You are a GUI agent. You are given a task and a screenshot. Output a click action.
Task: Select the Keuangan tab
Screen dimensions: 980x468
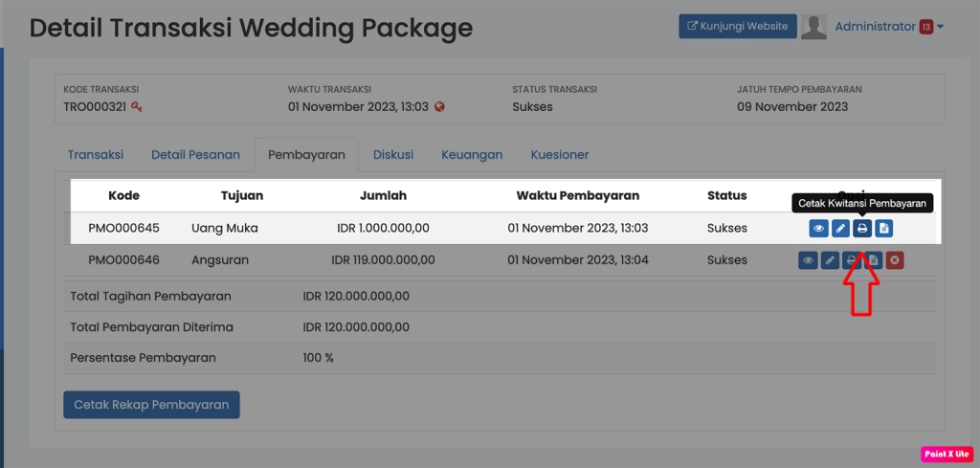pyautogui.click(x=472, y=154)
